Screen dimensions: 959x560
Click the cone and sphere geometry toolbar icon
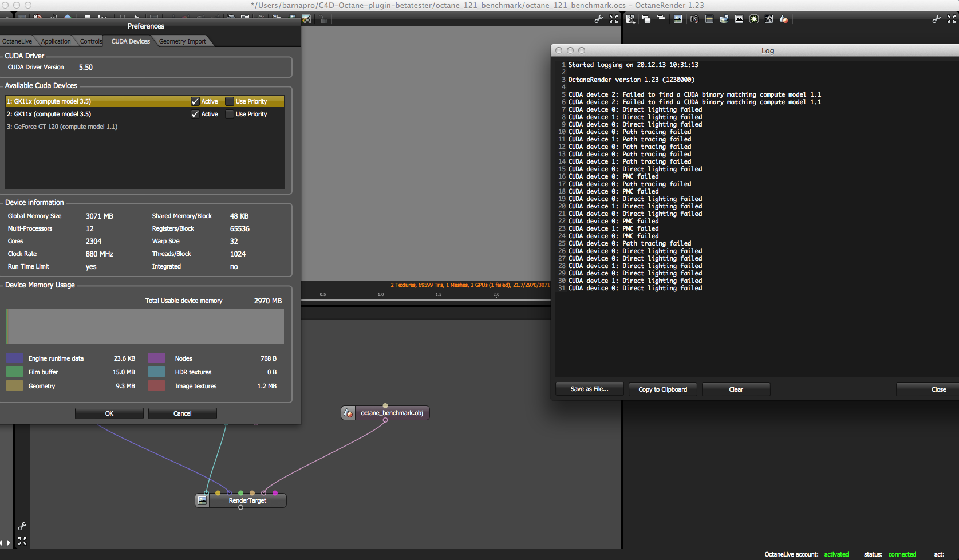(x=784, y=19)
